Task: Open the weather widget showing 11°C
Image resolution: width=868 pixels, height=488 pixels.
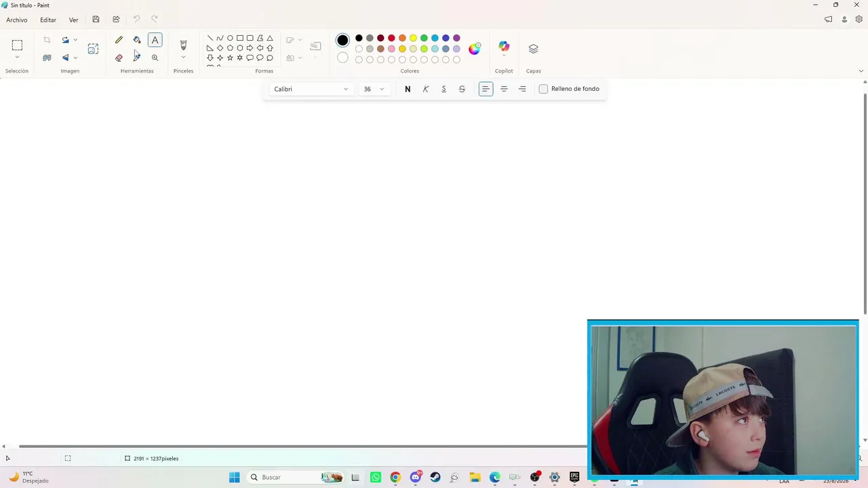Action: [x=28, y=477]
